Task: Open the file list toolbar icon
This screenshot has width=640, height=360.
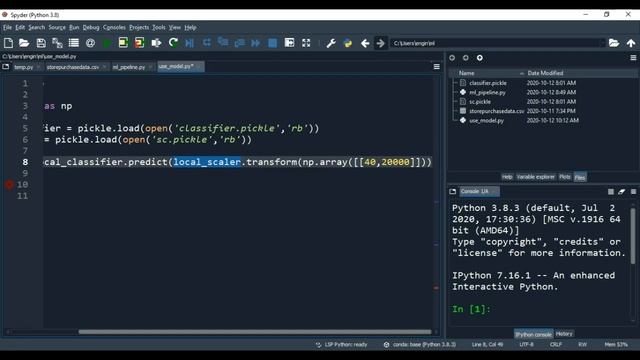Action: (74, 43)
